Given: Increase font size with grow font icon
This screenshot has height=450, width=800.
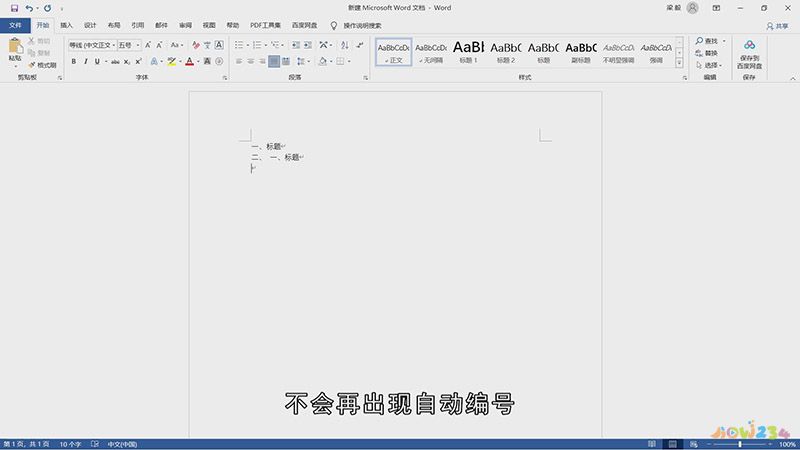Looking at the screenshot, I should [x=148, y=45].
